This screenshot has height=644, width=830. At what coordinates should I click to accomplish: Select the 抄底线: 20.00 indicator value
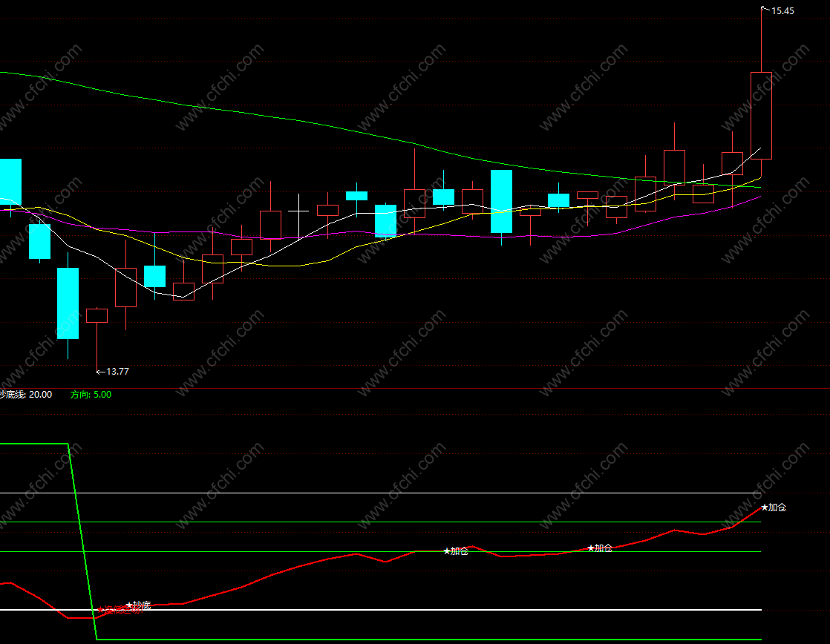click(x=26, y=395)
